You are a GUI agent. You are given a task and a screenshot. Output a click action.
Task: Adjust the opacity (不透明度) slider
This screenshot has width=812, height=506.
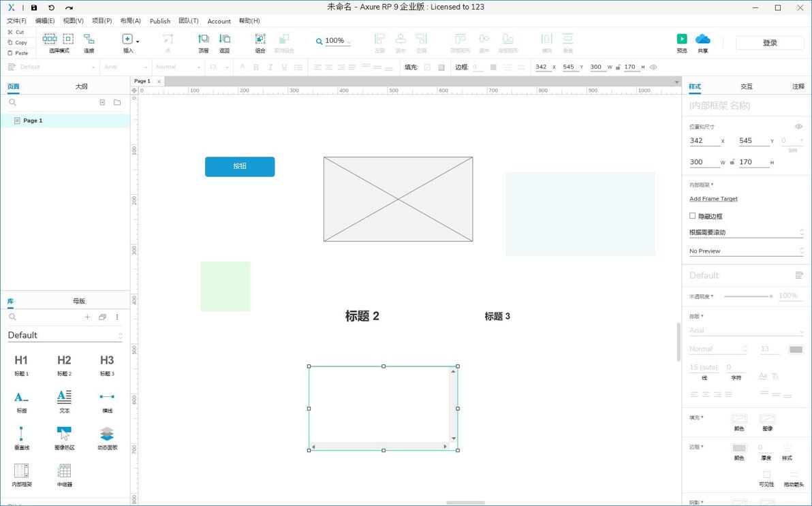tap(748, 296)
